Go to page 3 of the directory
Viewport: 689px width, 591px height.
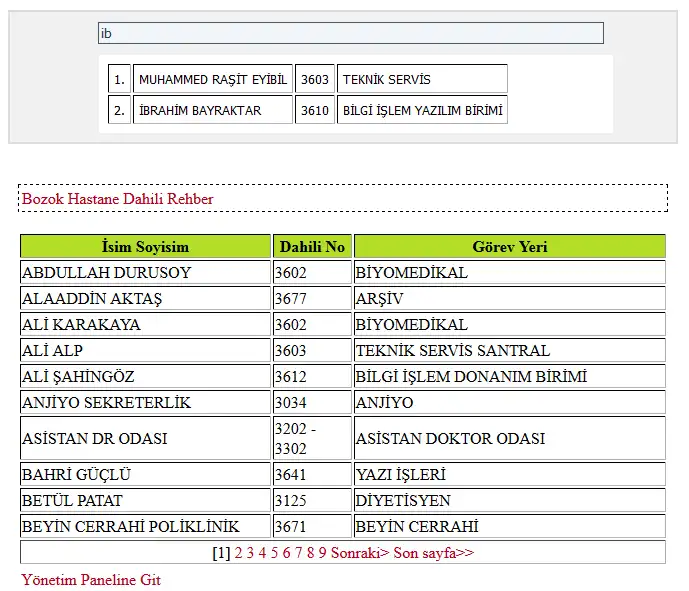(x=250, y=552)
